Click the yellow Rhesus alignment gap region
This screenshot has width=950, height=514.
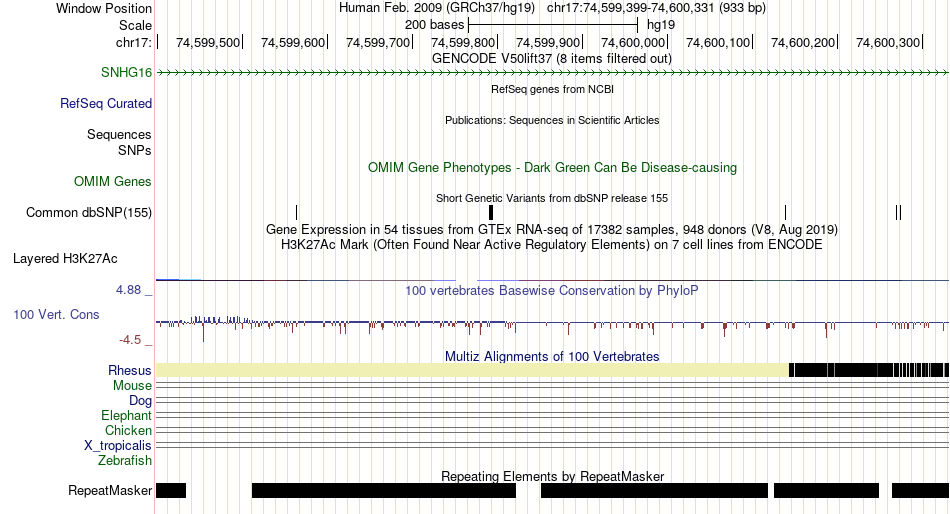coord(473,370)
